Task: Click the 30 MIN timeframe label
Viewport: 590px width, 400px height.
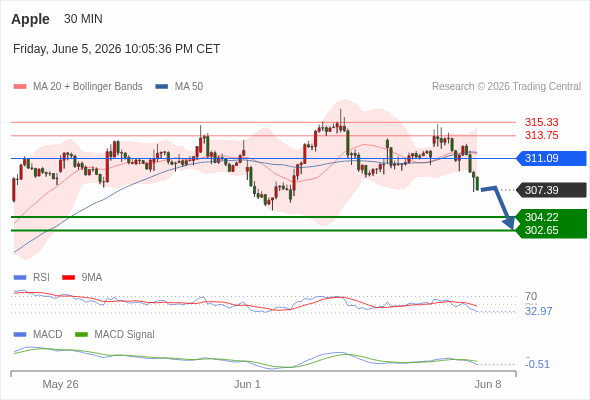Action: point(83,19)
